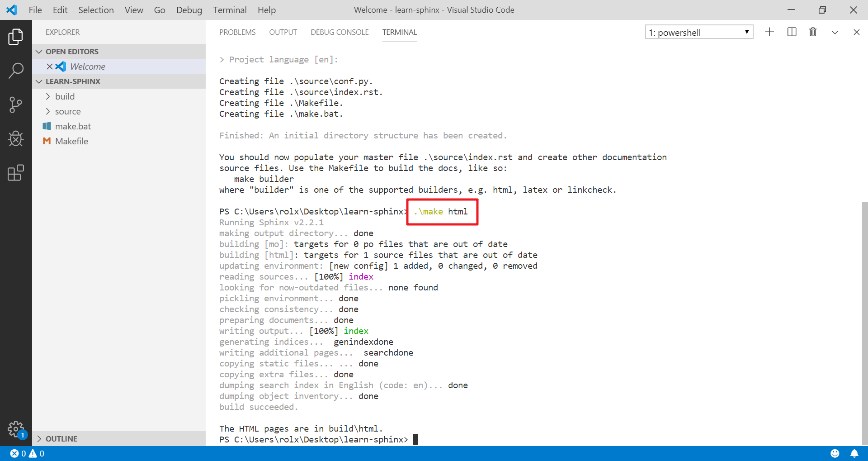Screen dimensions: 868x461
Task: Click the VS Code logo in title bar
Action: [x=12, y=10]
